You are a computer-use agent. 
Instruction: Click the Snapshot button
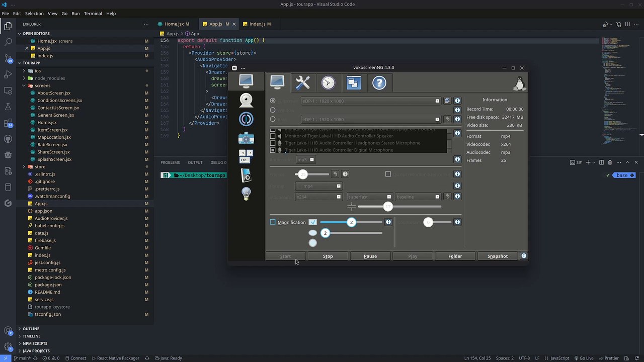point(497,256)
